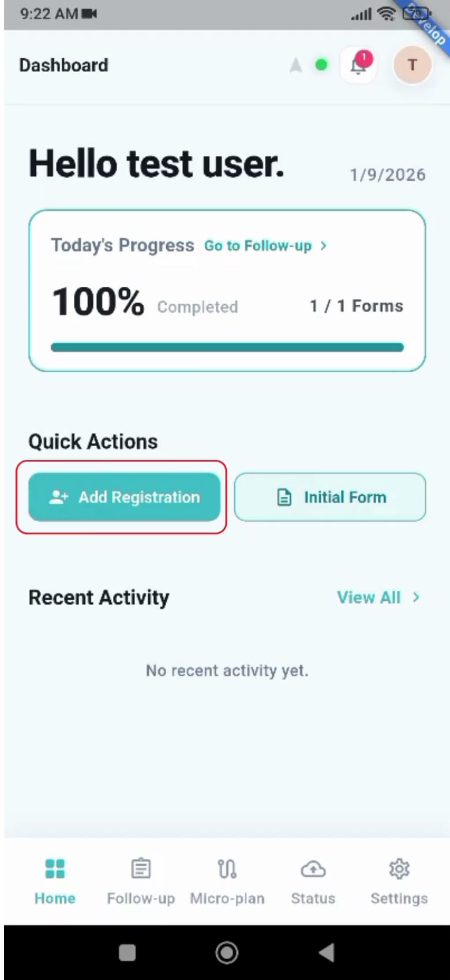Tap the Home grid icon
Image resolution: width=450 pixels, height=980 pixels.
click(x=55, y=868)
